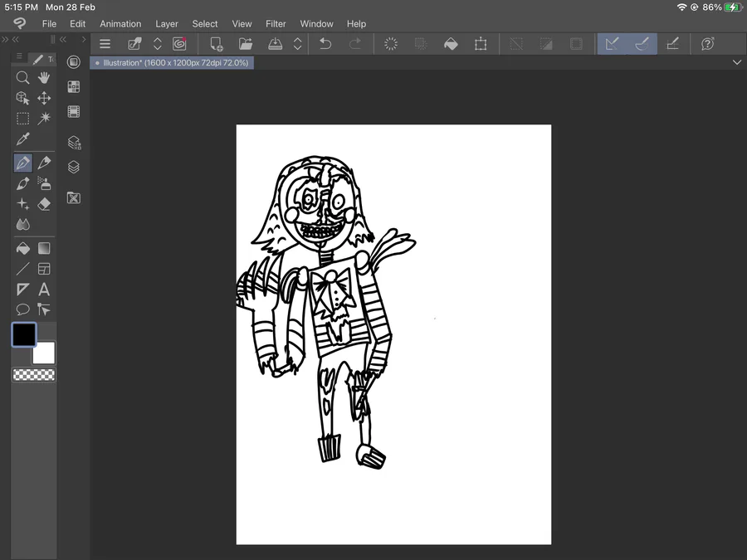Select the Zoom magnifier tool
Image resolution: width=747 pixels, height=560 pixels.
(22, 78)
